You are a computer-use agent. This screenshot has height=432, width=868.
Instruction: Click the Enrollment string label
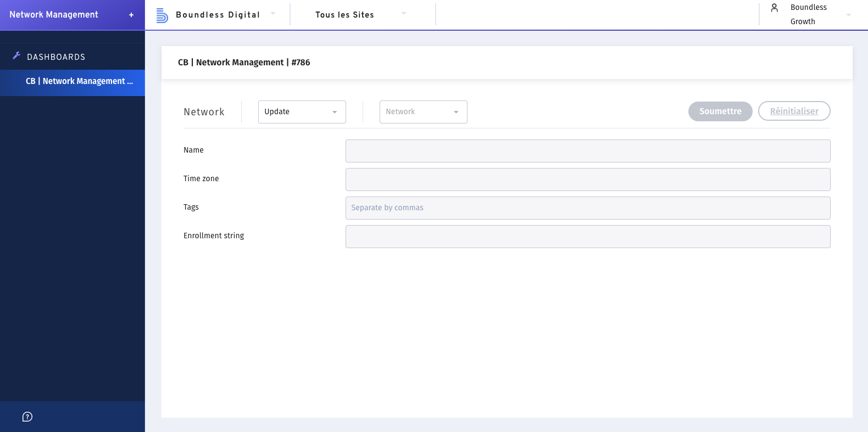click(x=214, y=235)
